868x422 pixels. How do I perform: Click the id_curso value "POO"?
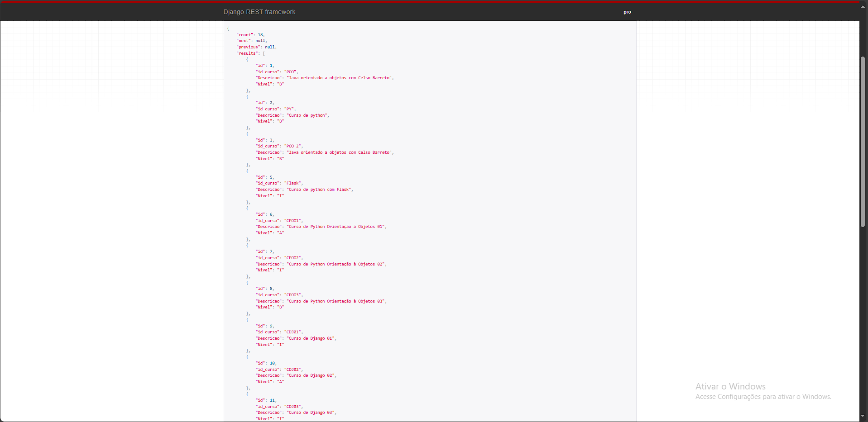point(290,72)
